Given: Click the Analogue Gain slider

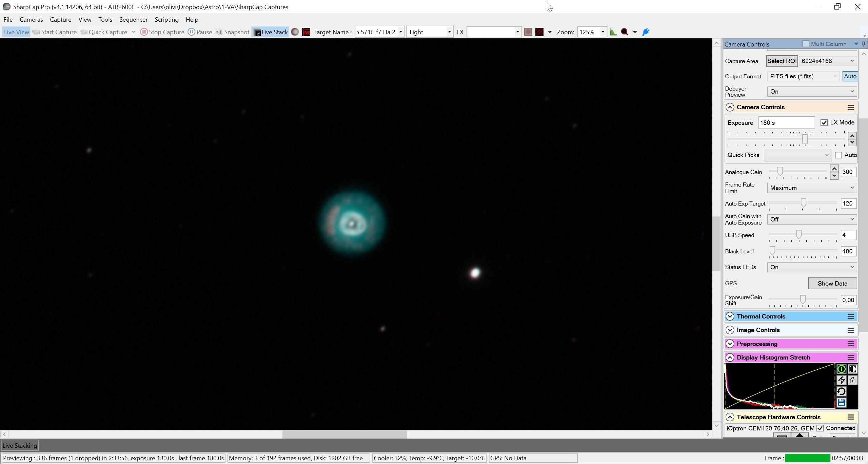Looking at the screenshot, I should point(798,171).
